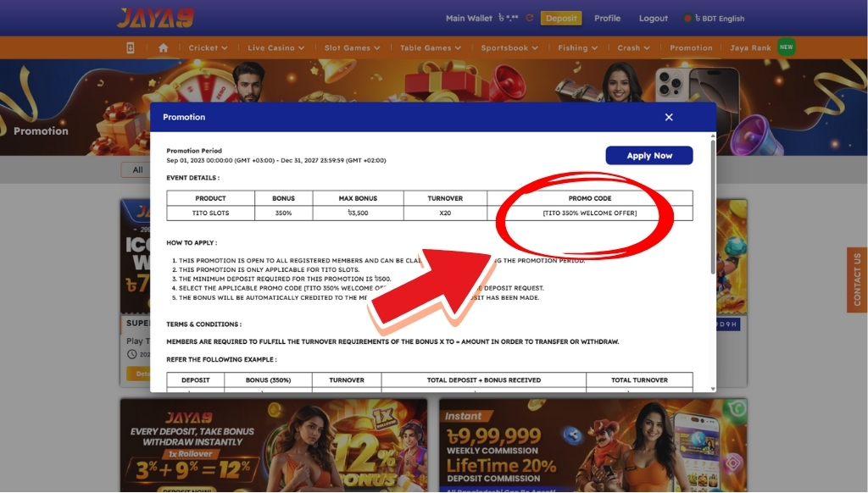Expand the Sportsbook menu
Viewport: 868px width, 493px height.
coord(509,47)
